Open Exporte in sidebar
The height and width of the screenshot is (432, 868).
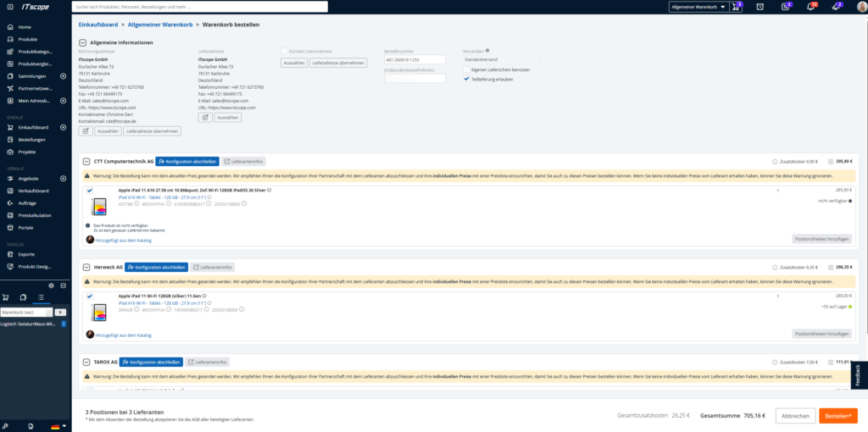click(x=26, y=254)
